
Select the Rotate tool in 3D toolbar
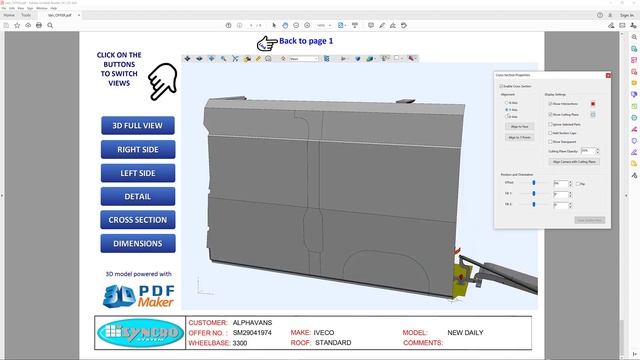click(x=187, y=59)
